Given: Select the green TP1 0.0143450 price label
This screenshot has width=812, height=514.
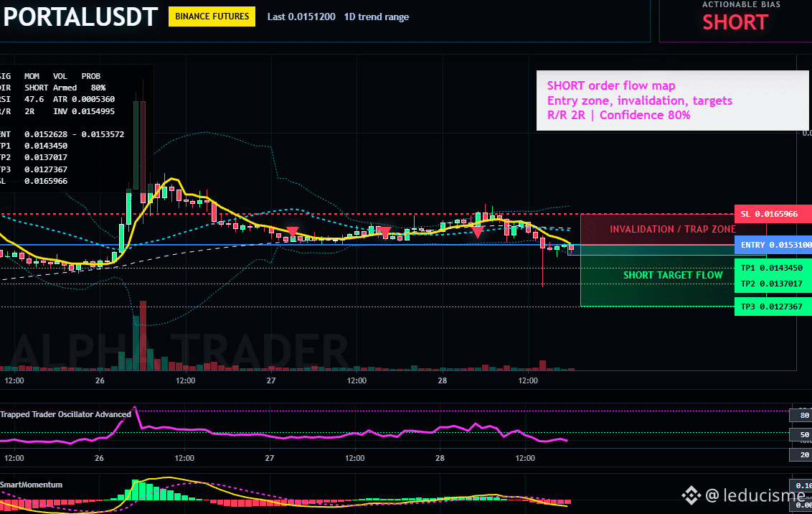Looking at the screenshot, I should point(772,268).
